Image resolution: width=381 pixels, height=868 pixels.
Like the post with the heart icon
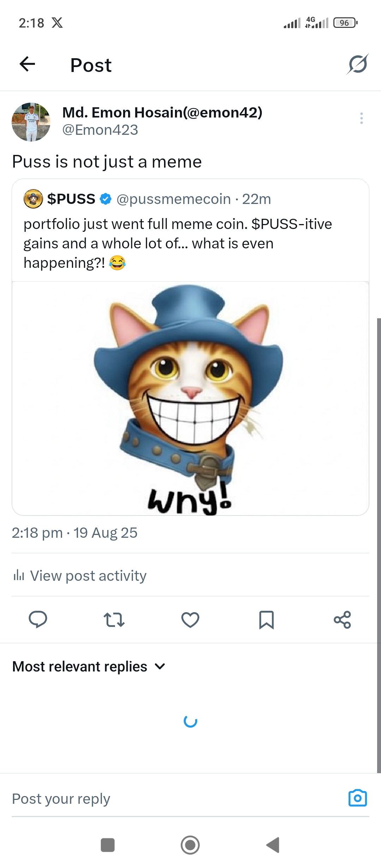pos(190,620)
